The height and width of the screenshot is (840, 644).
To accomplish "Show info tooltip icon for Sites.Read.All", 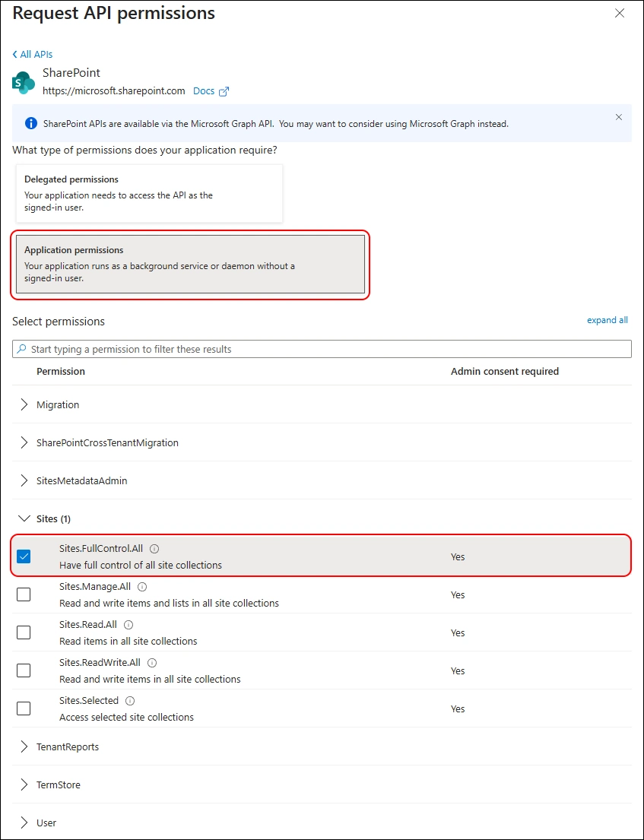I will click(128, 625).
